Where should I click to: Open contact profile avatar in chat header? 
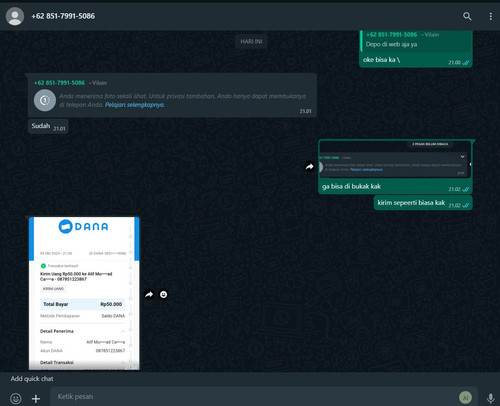[15, 16]
